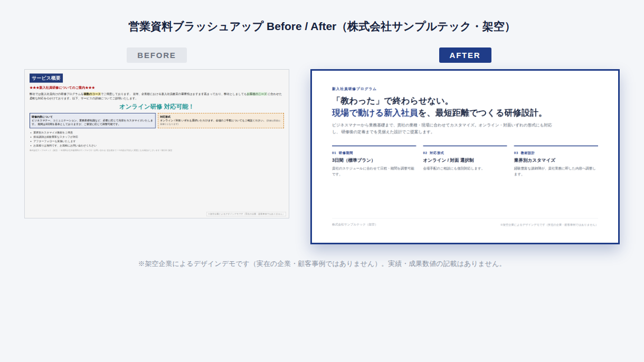Click the 経験豊富な講師陣が description text
Screen dimensions: 644x362
click(555, 171)
